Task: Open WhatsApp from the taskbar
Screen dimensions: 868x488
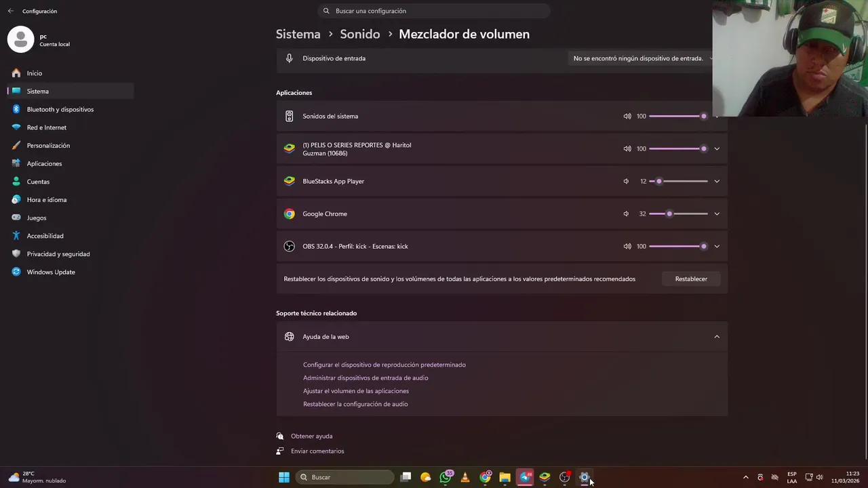Action: click(x=446, y=477)
